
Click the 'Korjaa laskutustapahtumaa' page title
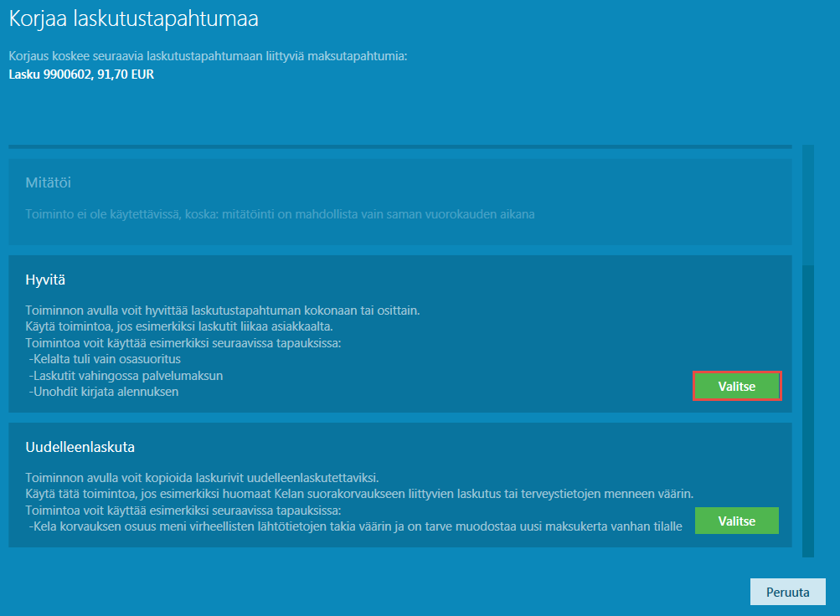133,18
